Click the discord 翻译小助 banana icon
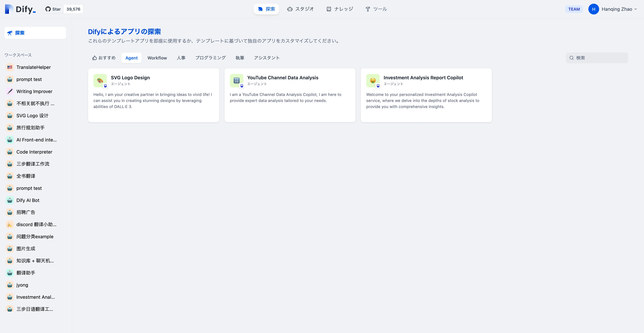Viewport: 644px width, 333px height. click(x=10, y=224)
